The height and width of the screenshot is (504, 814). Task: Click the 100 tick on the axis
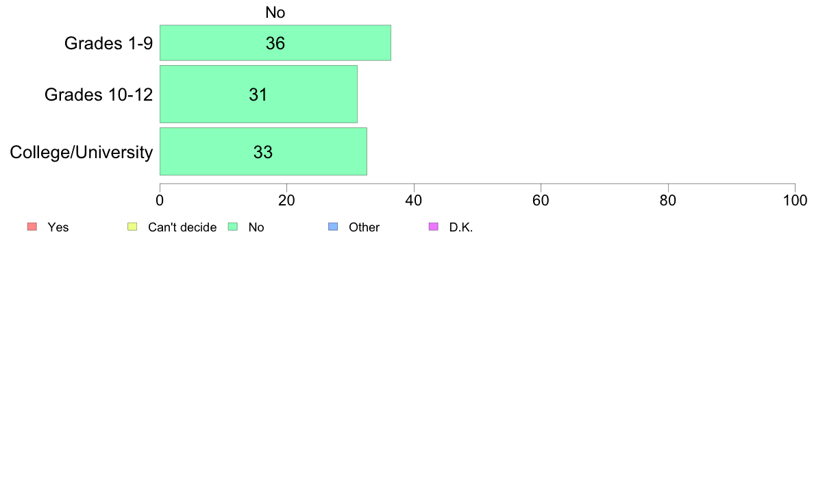pyautogui.click(x=795, y=201)
